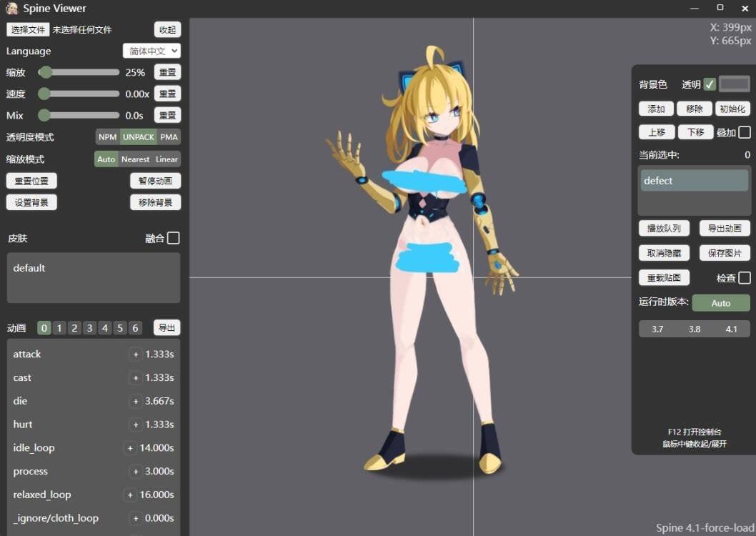Reset the Mix value

(167, 115)
